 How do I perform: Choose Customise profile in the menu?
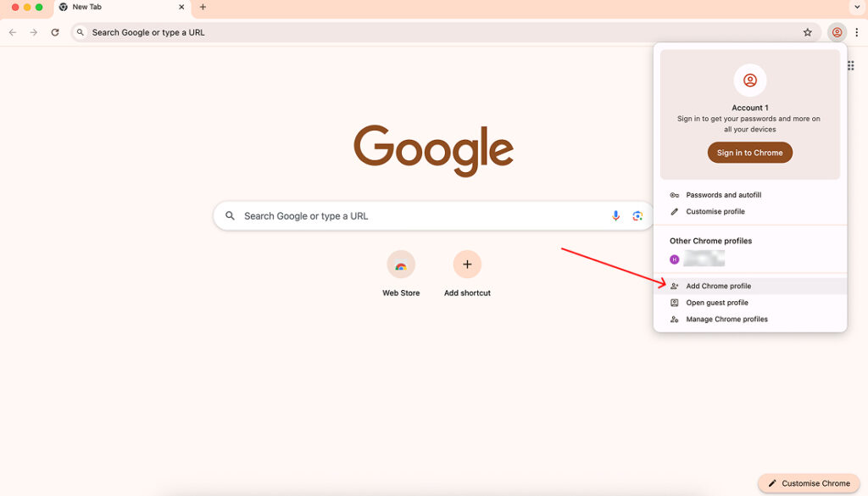click(x=715, y=212)
